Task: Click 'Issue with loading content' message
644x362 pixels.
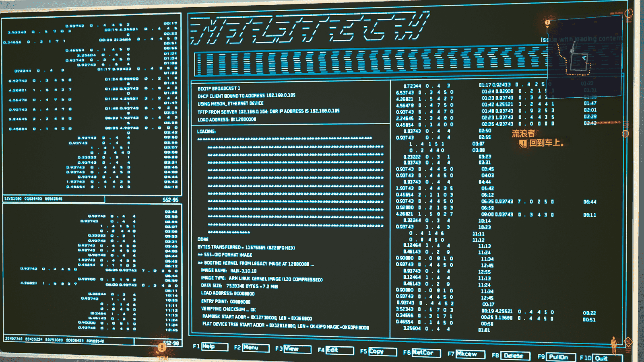Action: point(582,39)
